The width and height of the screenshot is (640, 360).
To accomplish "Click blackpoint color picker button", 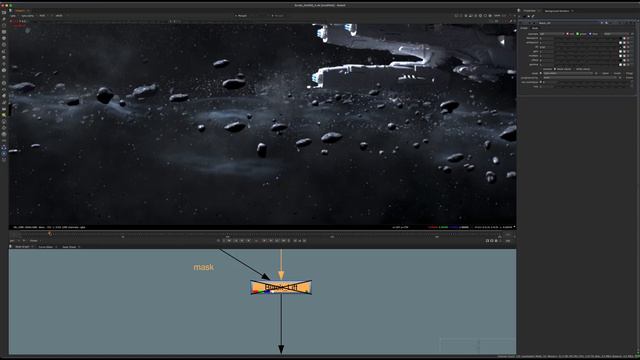I will (624, 38).
